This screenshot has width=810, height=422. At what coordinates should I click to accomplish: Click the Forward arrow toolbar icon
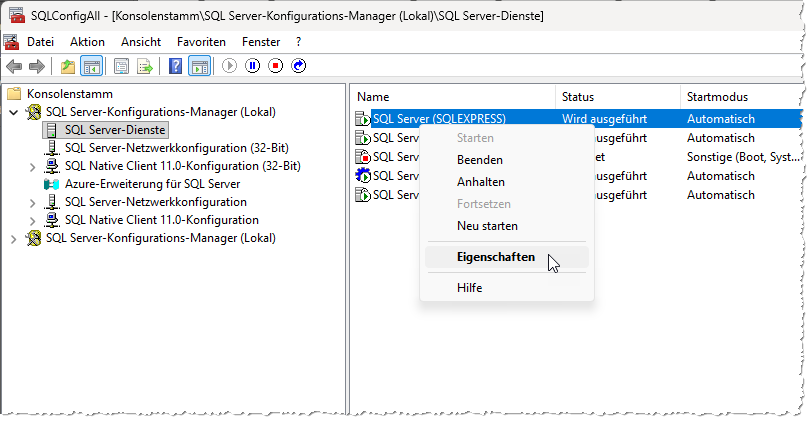tap(37, 66)
